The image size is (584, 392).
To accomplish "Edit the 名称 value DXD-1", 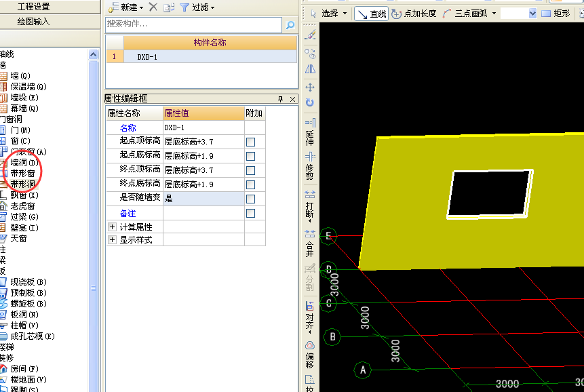I will tap(203, 128).
